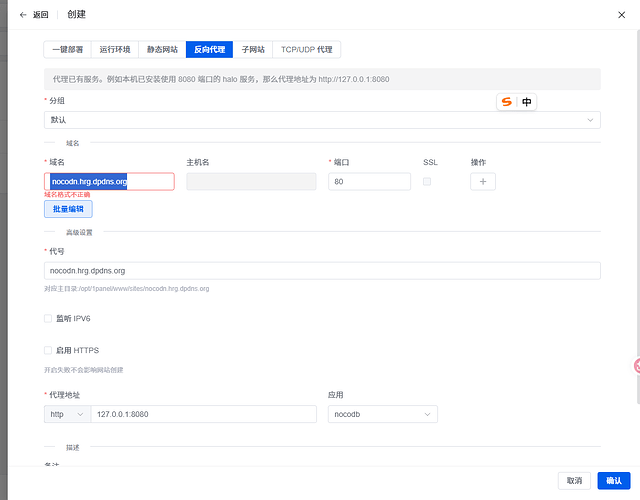Screen dimensions: 640x500
Task: Enable the 监听 IPV6 checkbox
Action: click(x=48, y=318)
